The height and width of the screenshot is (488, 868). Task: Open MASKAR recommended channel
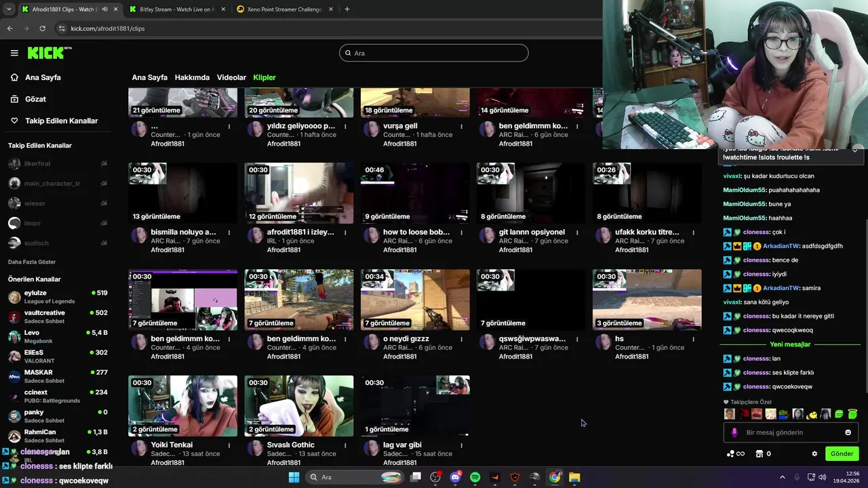[x=58, y=376]
